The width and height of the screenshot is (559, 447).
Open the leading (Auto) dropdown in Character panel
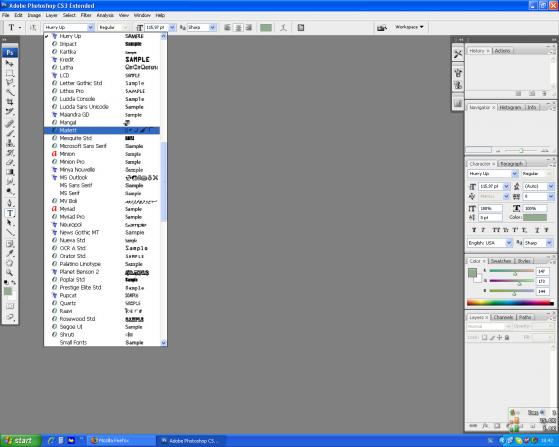pyautogui.click(x=550, y=186)
